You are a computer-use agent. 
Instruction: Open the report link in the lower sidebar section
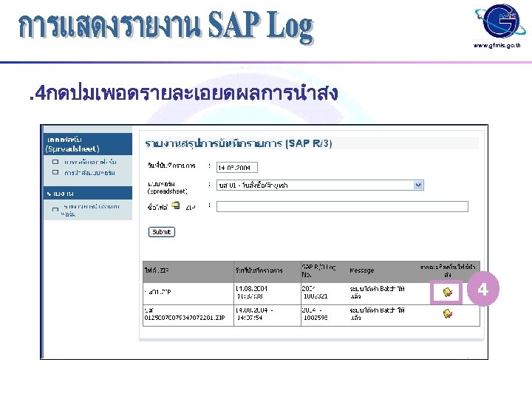click(91, 210)
